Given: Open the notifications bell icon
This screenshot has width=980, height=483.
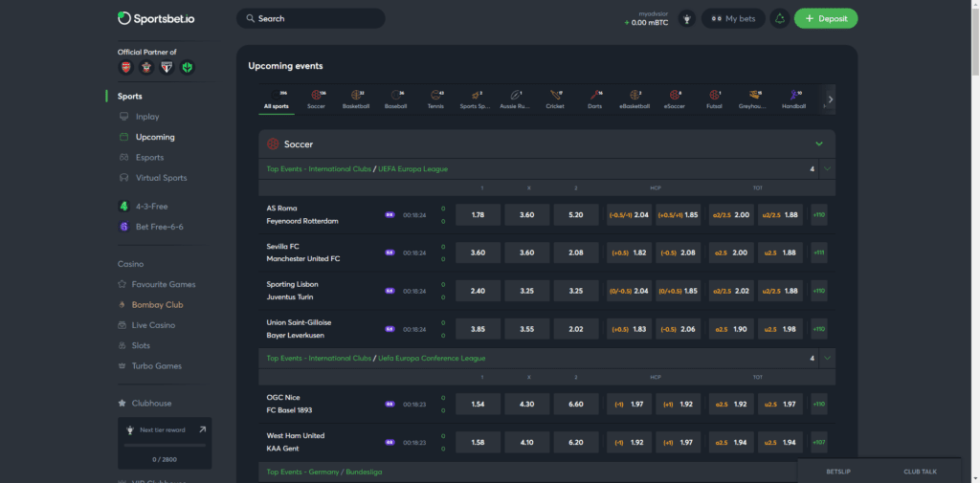Looking at the screenshot, I should (x=779, y=19).
